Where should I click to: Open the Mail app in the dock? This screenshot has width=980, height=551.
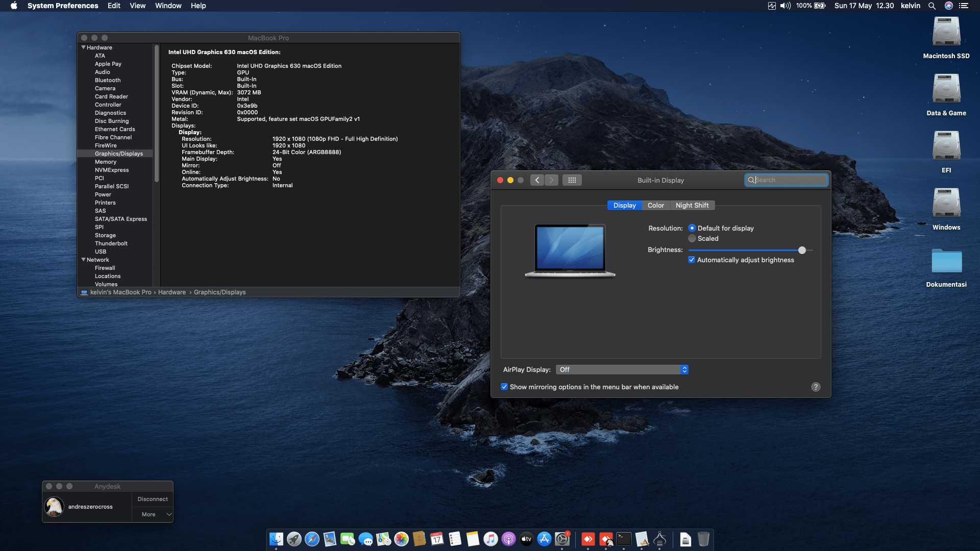tap(330, 539)
